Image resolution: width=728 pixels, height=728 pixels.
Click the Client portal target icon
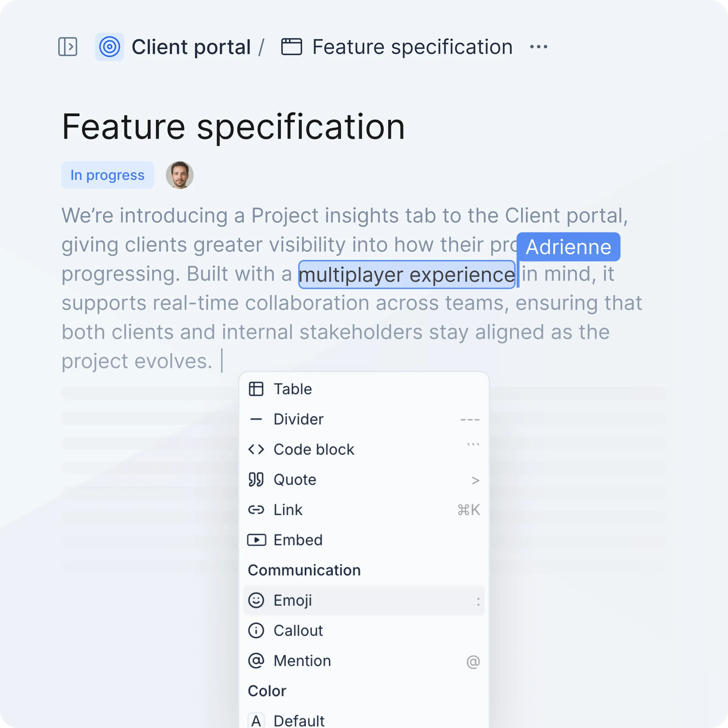[x=109, y=47]
